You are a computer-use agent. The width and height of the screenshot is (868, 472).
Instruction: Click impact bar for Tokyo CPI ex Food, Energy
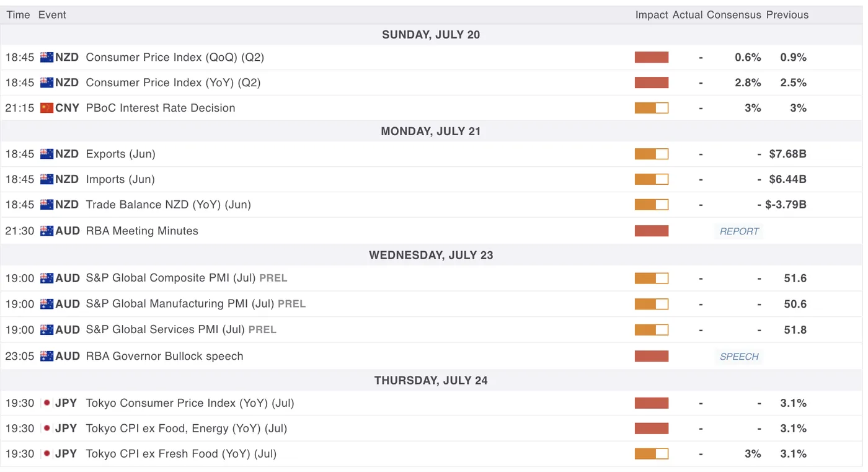[651, 429]
